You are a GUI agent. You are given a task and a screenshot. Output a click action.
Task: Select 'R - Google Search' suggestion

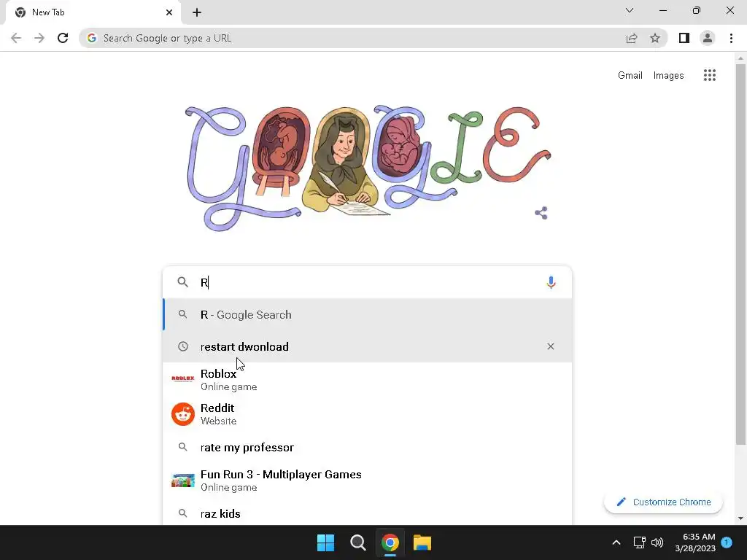368,315
